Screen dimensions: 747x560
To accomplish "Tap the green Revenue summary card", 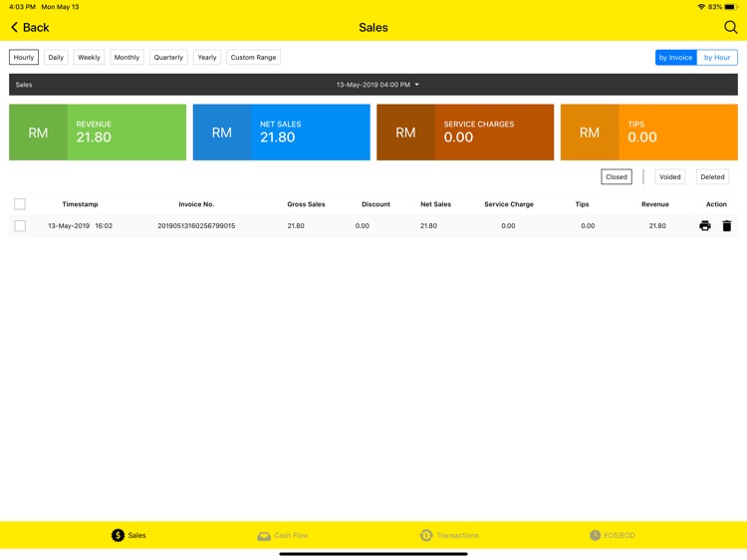I will click(x=98, y=132).
